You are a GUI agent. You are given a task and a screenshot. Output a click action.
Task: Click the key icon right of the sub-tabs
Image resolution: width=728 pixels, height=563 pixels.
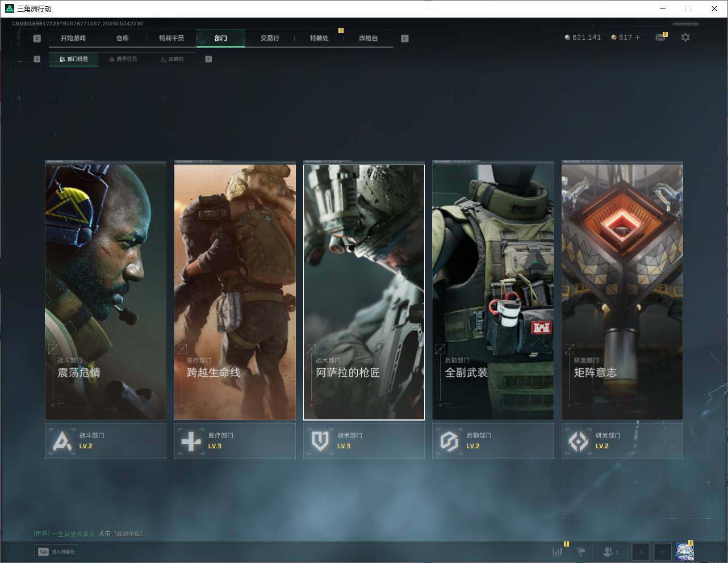coord(208,59)
